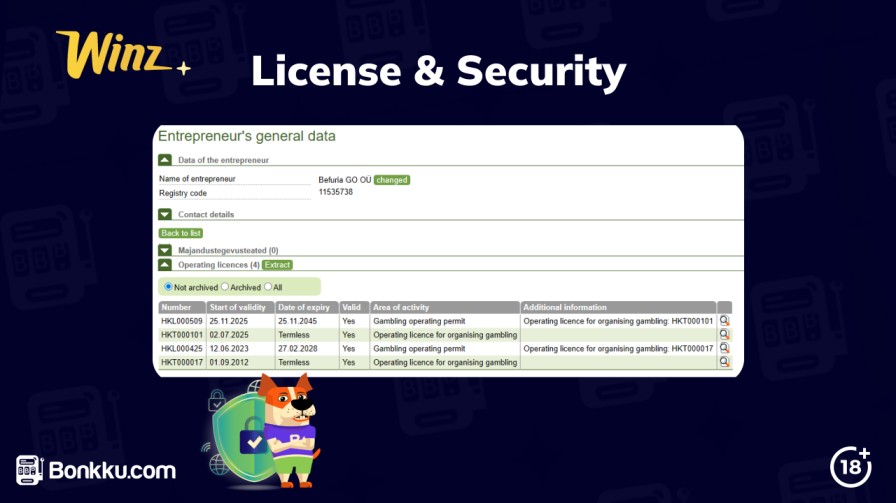Image resolution: width=896 pixels, height=503 pixels.
Task: Click licence number HKL000425
Action: (182, 349)
